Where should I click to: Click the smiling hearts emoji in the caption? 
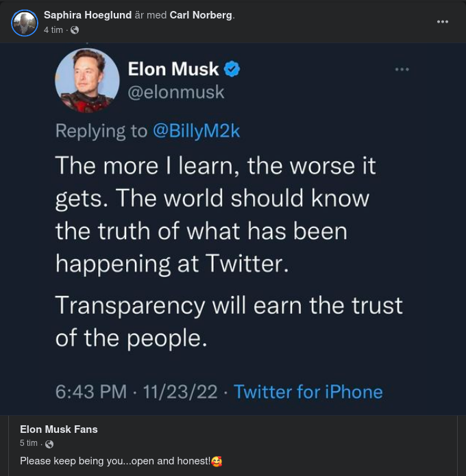coord(217,461)
